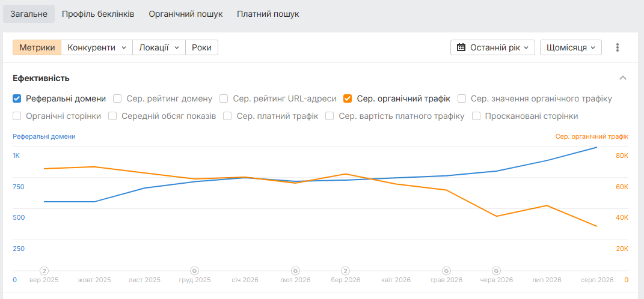Click the calendar icon in date range button
644x299 pixels.
coord(461,47)
